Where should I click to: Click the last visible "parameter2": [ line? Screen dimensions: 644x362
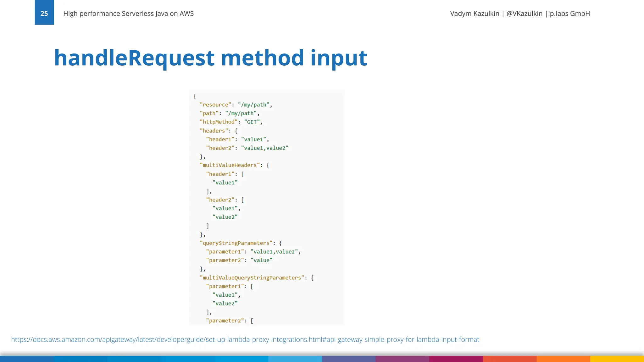click(230, 321)
